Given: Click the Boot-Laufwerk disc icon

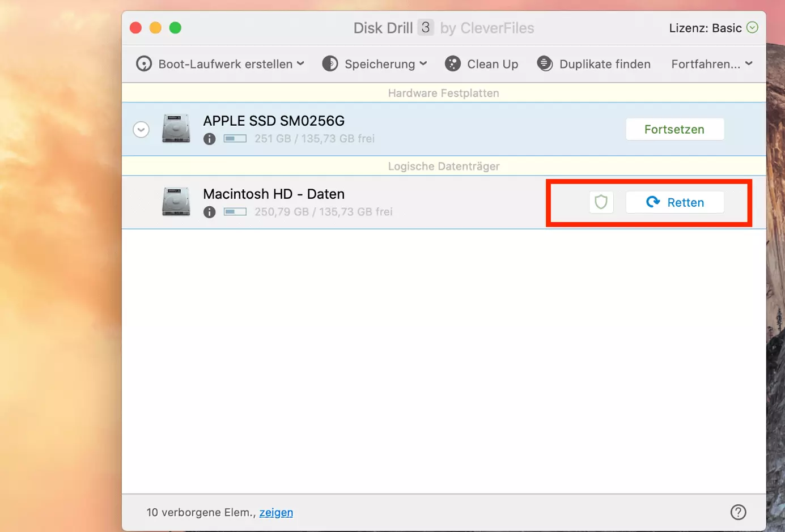Looking at the screenshot, I should pos(144,64).
